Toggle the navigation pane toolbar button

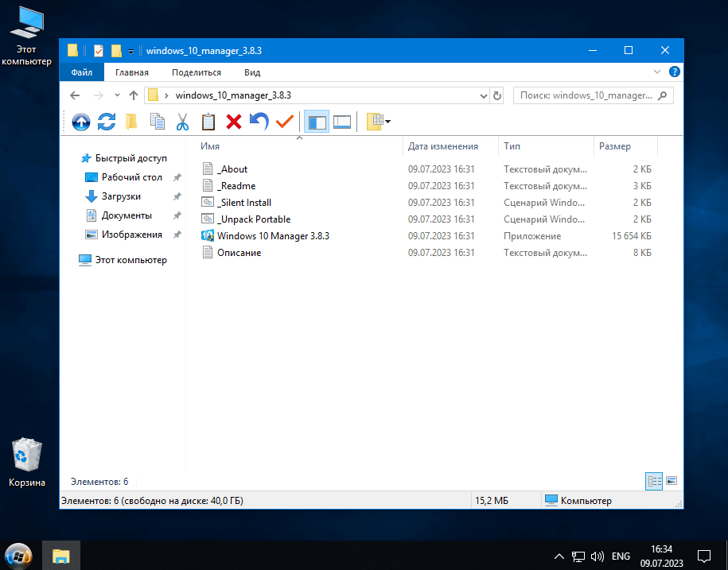click(x=317, y=122)
